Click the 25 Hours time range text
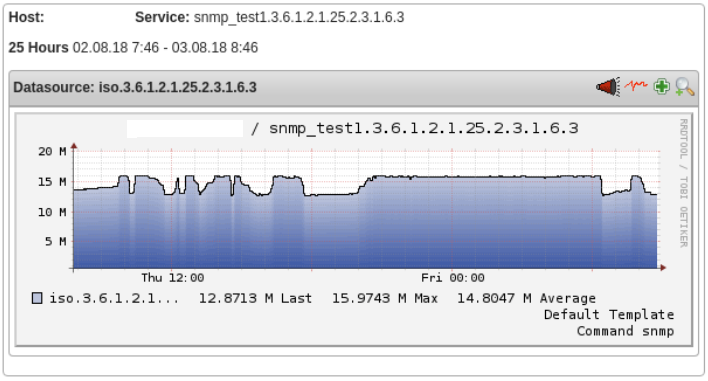Image resolution: width=708 pixels, height=381 pixels. (133, 47)
